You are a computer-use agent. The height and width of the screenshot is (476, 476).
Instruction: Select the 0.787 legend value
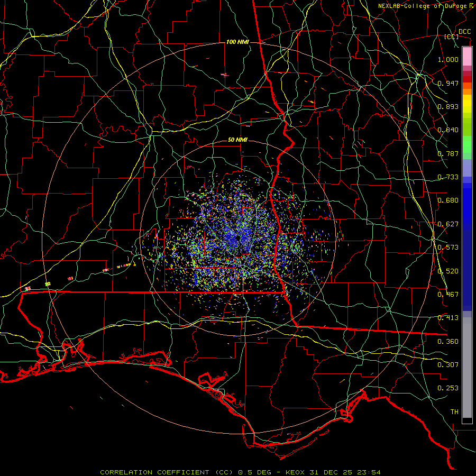click(x=448, y=153)
